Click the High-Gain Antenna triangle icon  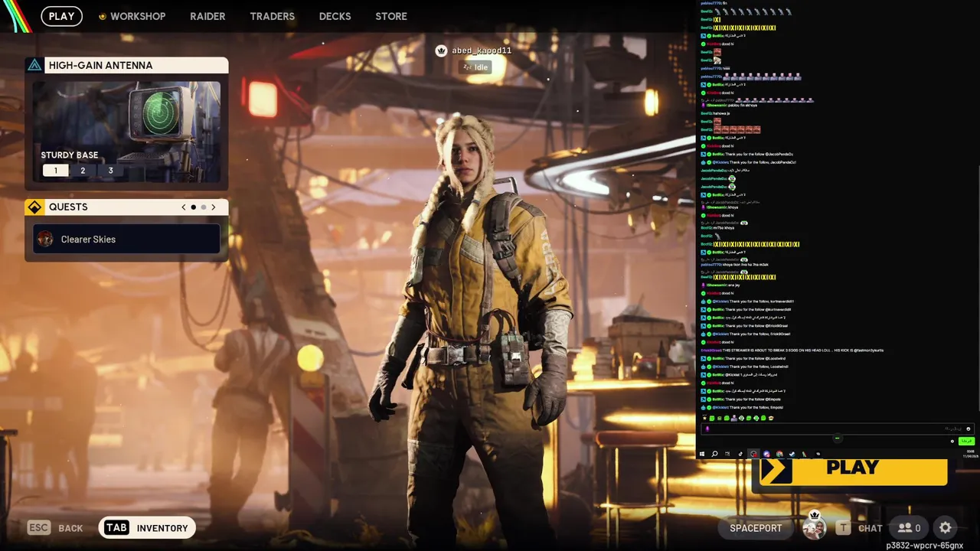point(34,65)
